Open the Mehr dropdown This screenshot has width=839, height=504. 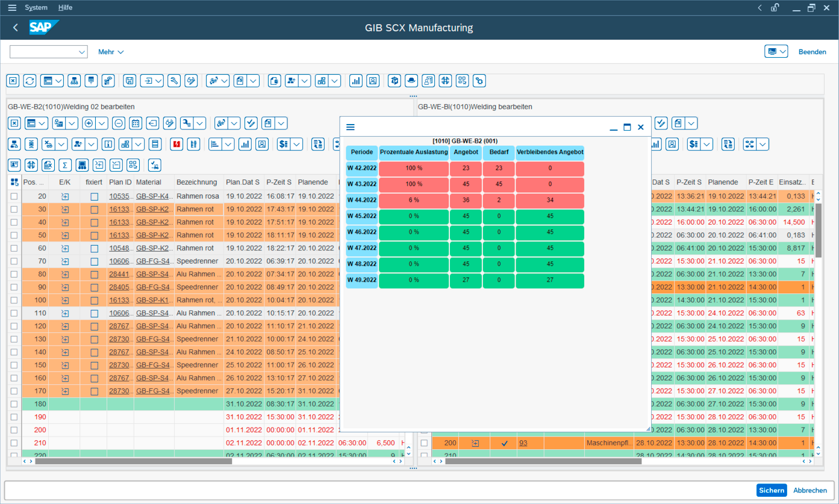(110, 52)
